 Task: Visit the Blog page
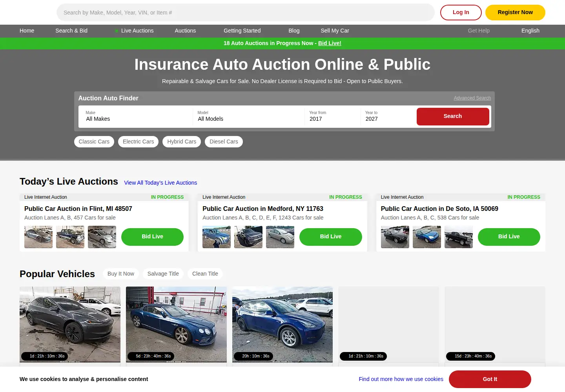(x=294, y=31)
